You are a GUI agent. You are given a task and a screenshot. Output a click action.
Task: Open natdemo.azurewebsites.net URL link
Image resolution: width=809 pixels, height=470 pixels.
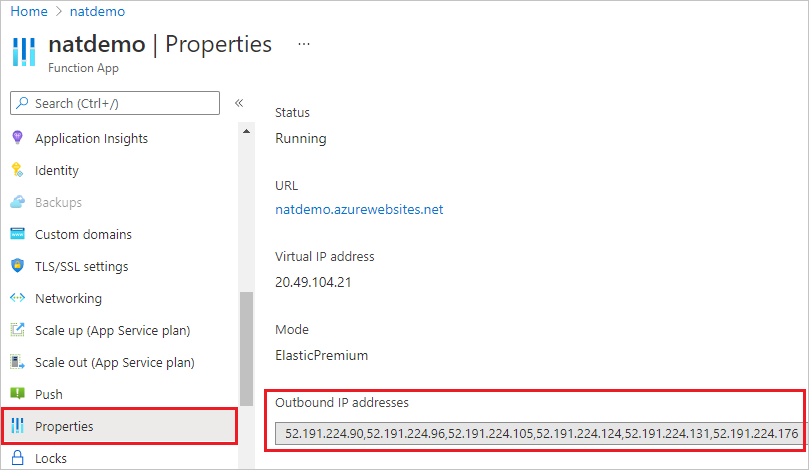(x=359, y=209)
